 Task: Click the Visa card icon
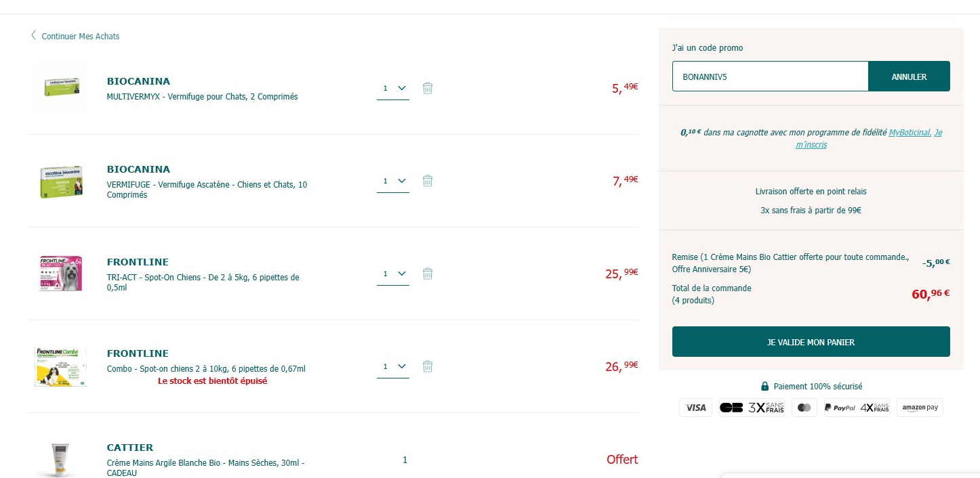695,408
